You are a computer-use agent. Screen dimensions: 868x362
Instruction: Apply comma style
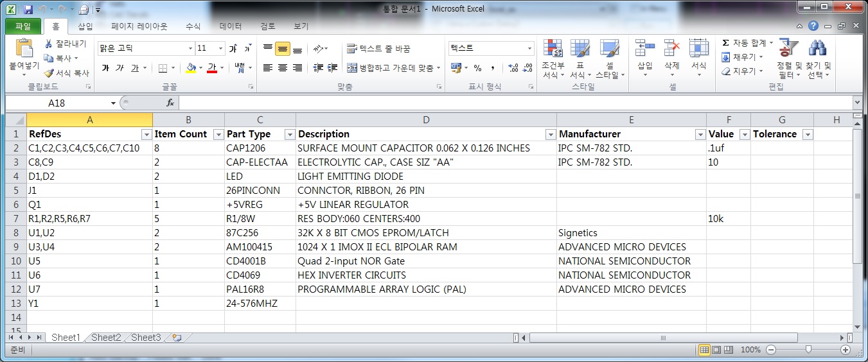[x=492, y=68]
